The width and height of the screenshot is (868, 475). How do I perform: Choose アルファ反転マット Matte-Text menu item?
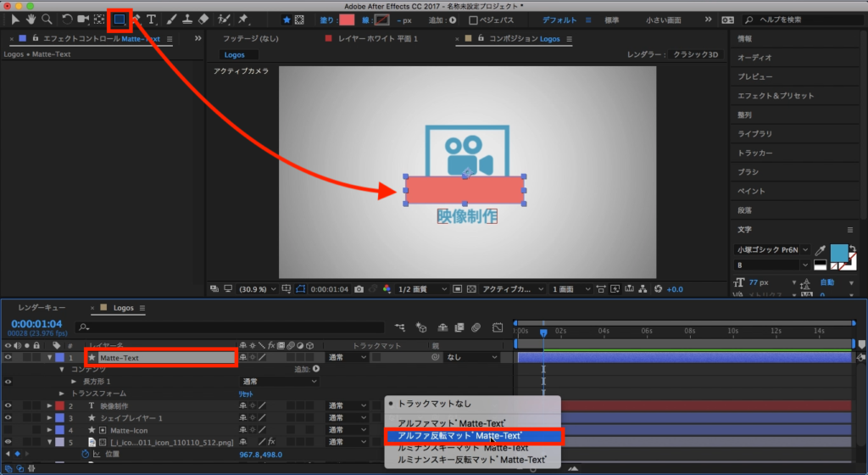pyautogui.click(x=472, y=436)
